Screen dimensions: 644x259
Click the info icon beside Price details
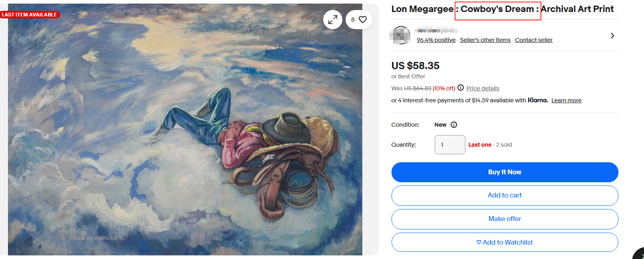click(461, 88)
